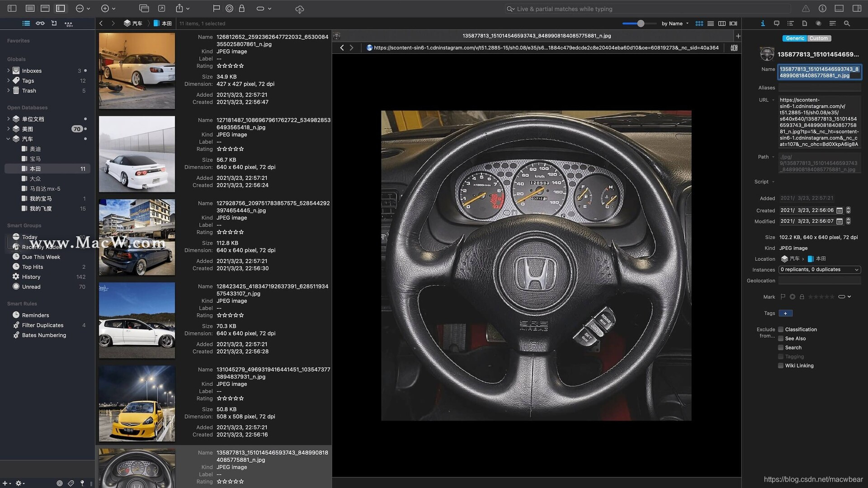
Task: Click the thumbnail size slider
Action: click(x=640, y=23)
